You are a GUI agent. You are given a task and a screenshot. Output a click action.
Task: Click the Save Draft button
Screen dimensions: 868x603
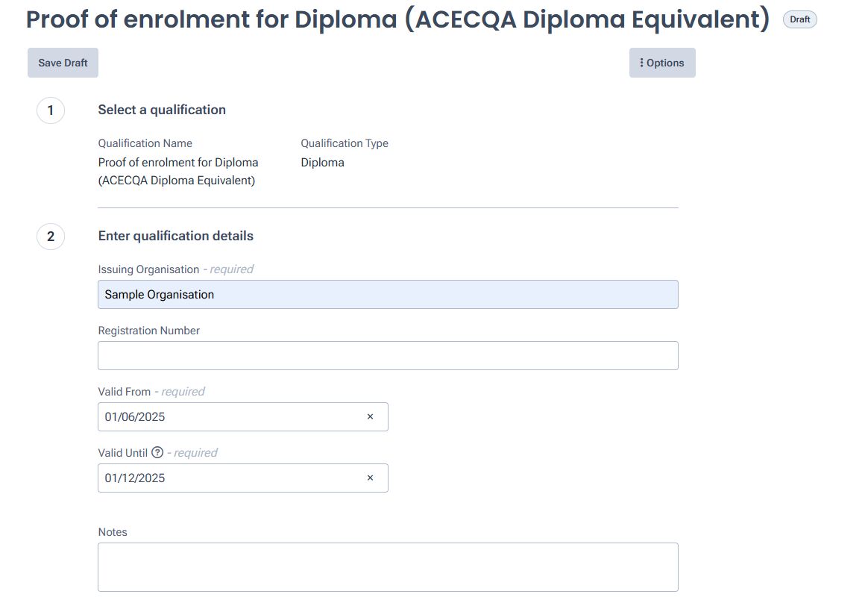63,63
